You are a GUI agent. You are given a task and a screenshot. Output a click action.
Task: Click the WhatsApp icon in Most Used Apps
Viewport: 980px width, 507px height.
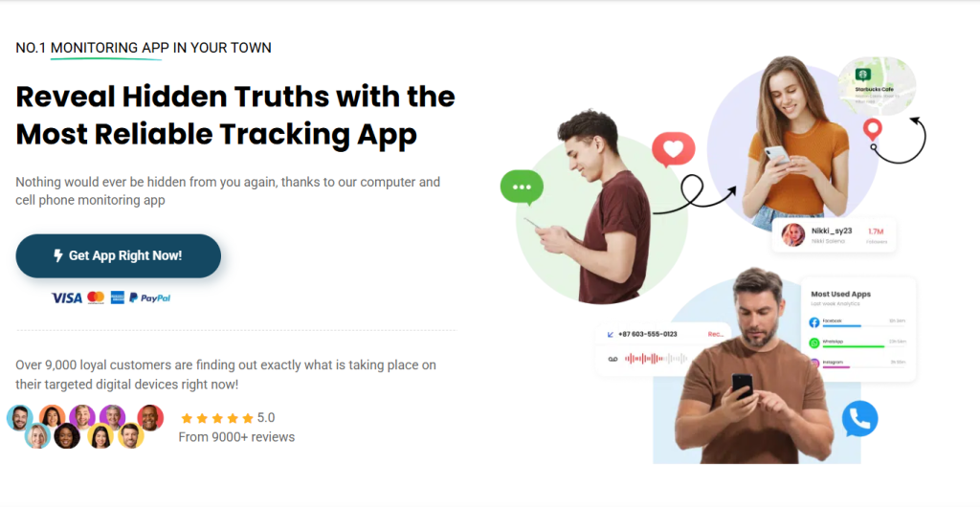pyautogui.click(x=813, y=342)
